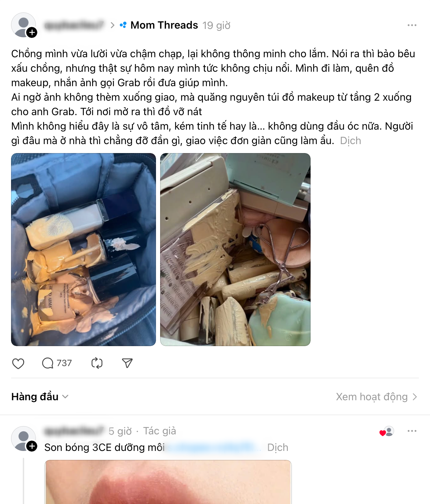Follow via plus badge on reply avatar
The height and width of the screenshot is (504, 430).
[32, 446]
